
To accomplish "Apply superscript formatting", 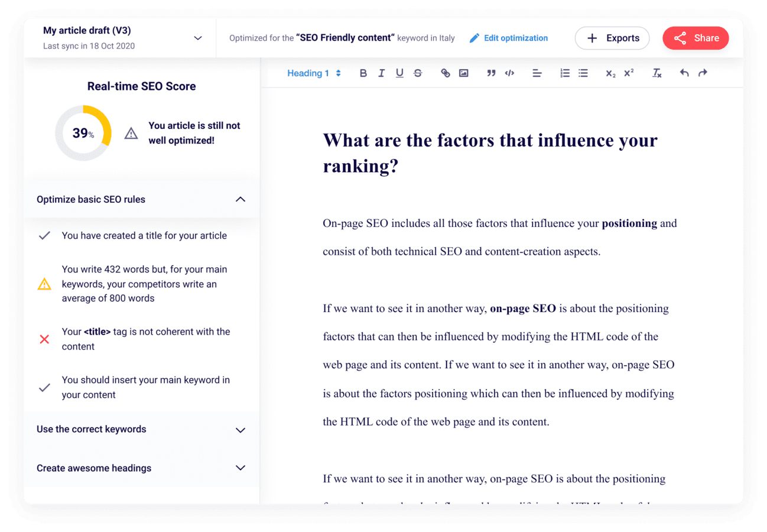I will (628, 73).
